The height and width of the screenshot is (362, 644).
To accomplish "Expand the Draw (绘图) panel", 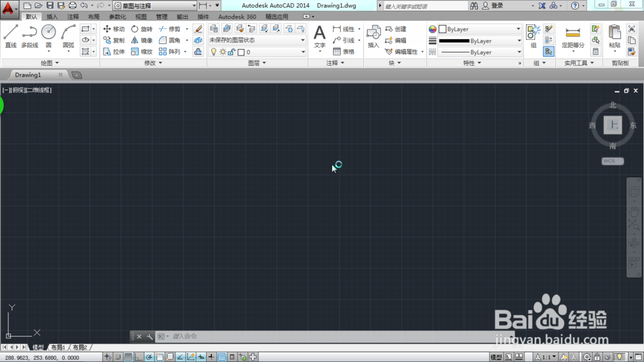I will (50, 63).
